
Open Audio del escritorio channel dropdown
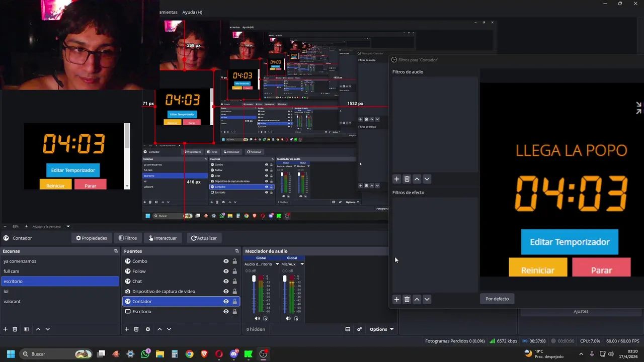[x=277, y=264]
